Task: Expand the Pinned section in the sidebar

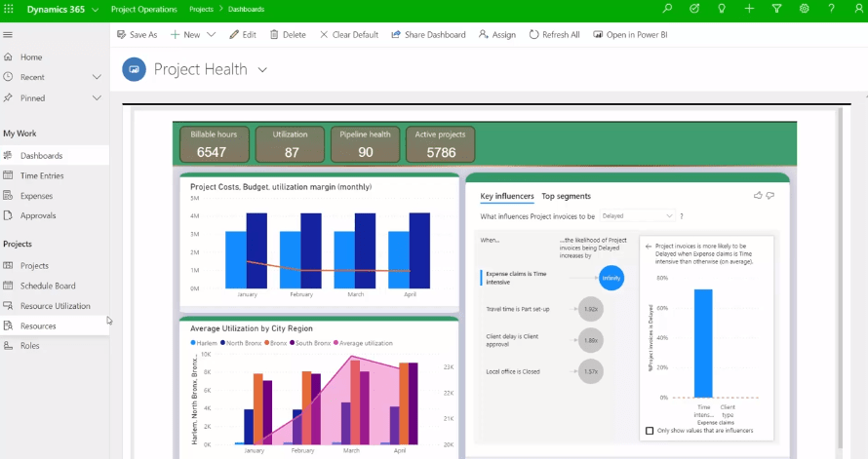Action: (x=97, y=97)
